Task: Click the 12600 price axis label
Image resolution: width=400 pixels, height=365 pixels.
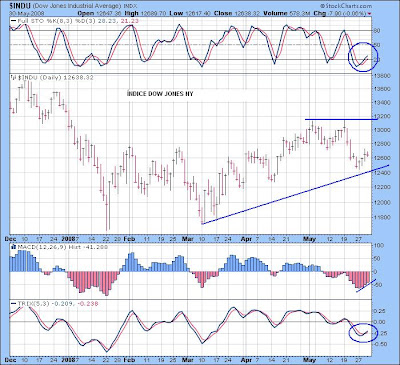Action: (x=381, y=158)
